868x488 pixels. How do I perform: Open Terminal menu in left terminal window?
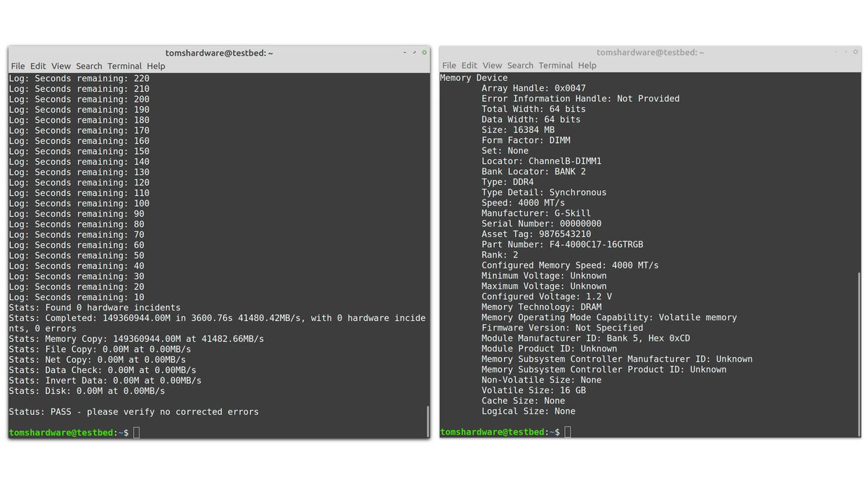point(124,66)
